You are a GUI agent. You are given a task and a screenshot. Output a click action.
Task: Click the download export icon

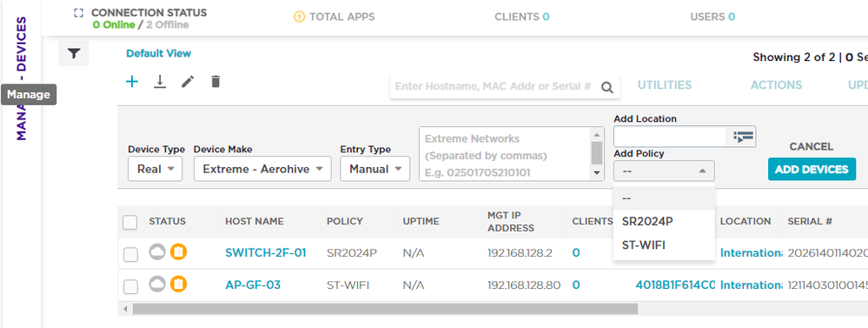pyautogui.click(x=160, y=82)
